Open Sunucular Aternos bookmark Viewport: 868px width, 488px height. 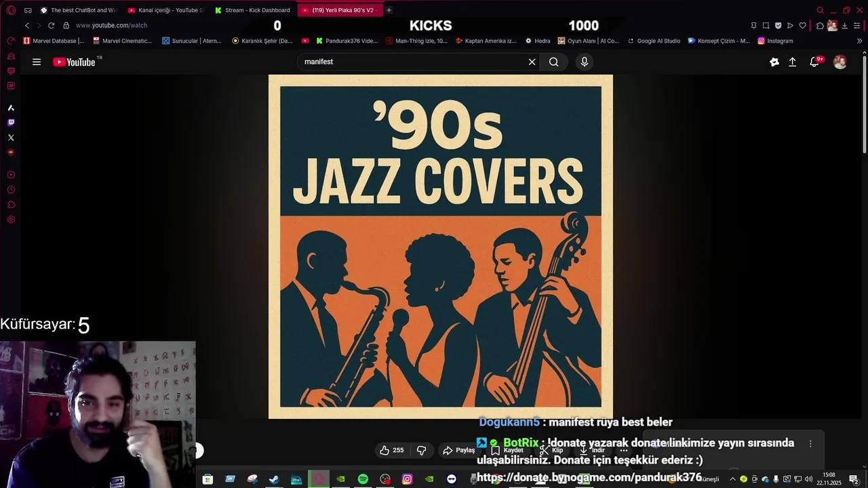(x=192, y=41)
